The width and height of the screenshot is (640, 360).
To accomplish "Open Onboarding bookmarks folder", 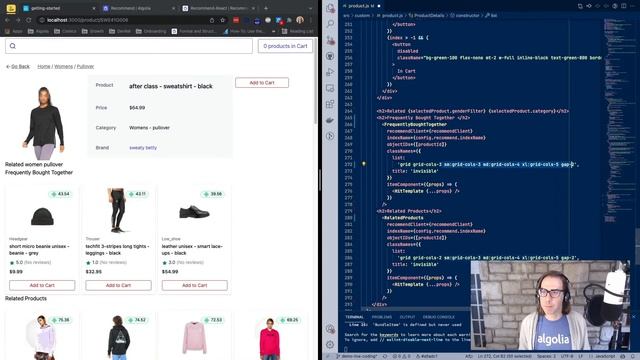I will (x=151, y=31).
